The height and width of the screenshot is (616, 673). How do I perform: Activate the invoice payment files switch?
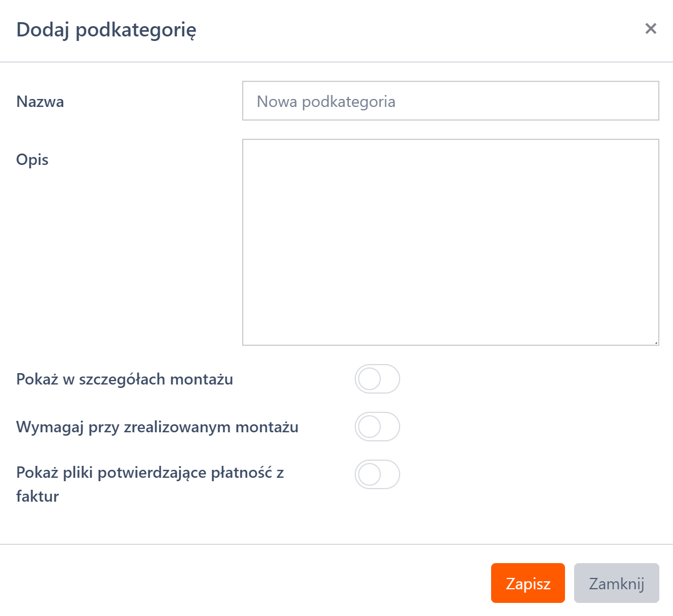tap(377, 474)
